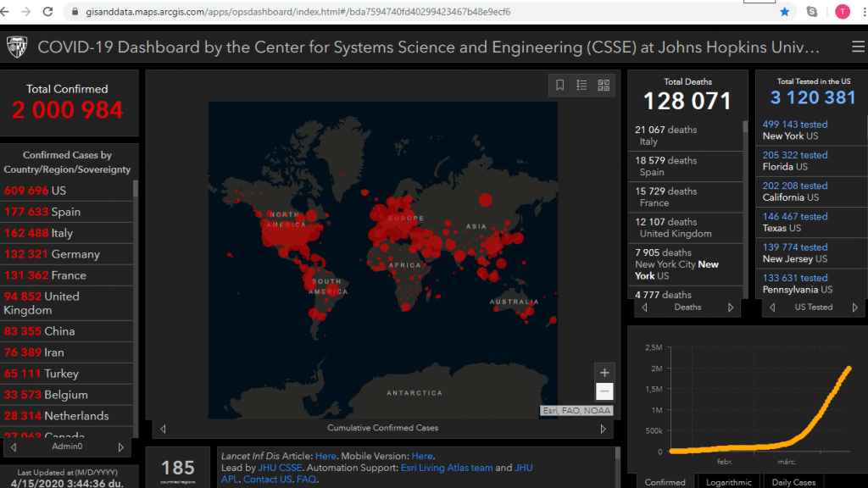Click the browser address bar URL
Viewport: 868px width, 488px height.
click(298, 12)
